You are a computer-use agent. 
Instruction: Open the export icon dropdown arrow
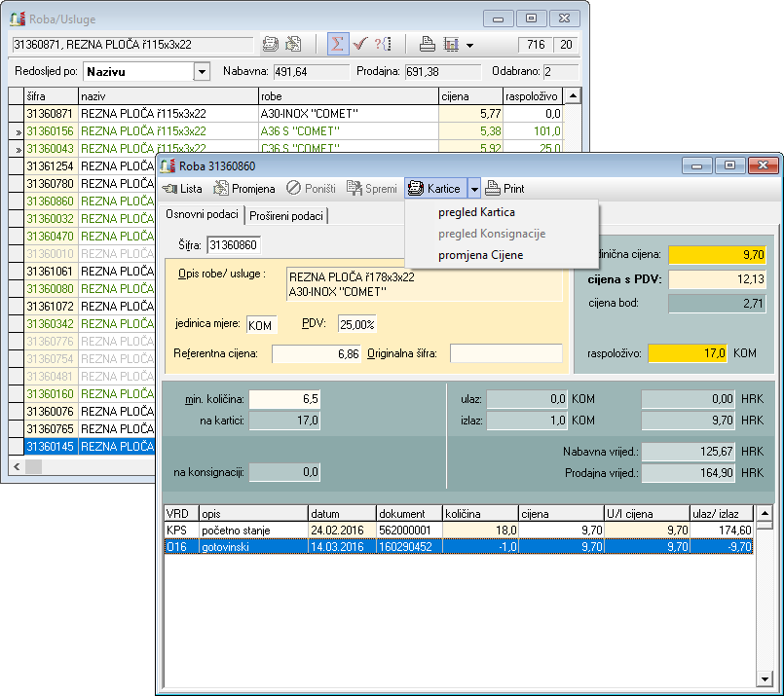(469, 46)
